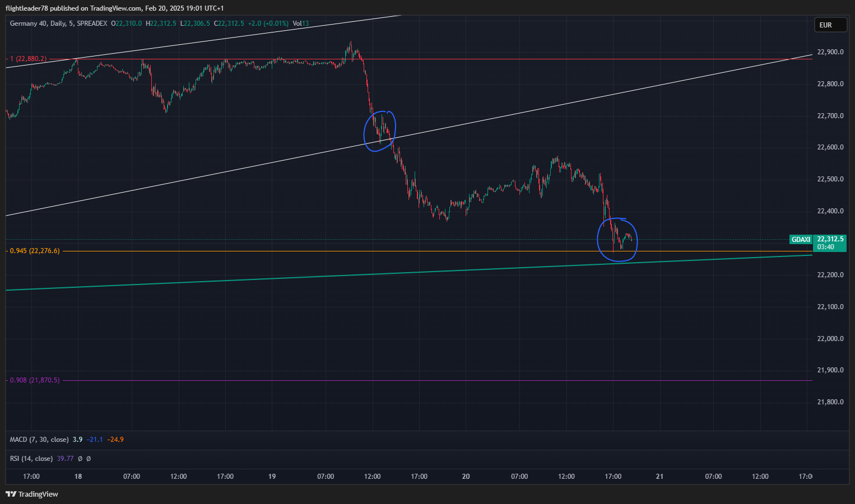Click the 22,600.0 price axis label
Image resolution: width=855 pixels, height=504 pixels.
830,147
